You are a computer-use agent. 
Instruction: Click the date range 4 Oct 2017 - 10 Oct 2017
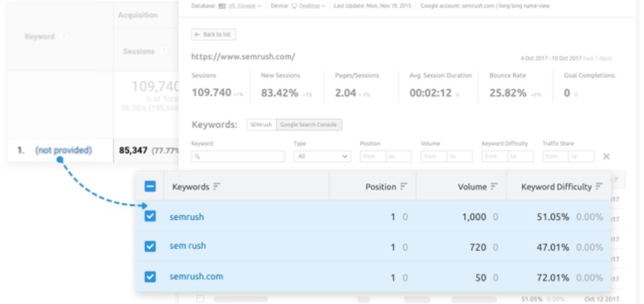551,58
